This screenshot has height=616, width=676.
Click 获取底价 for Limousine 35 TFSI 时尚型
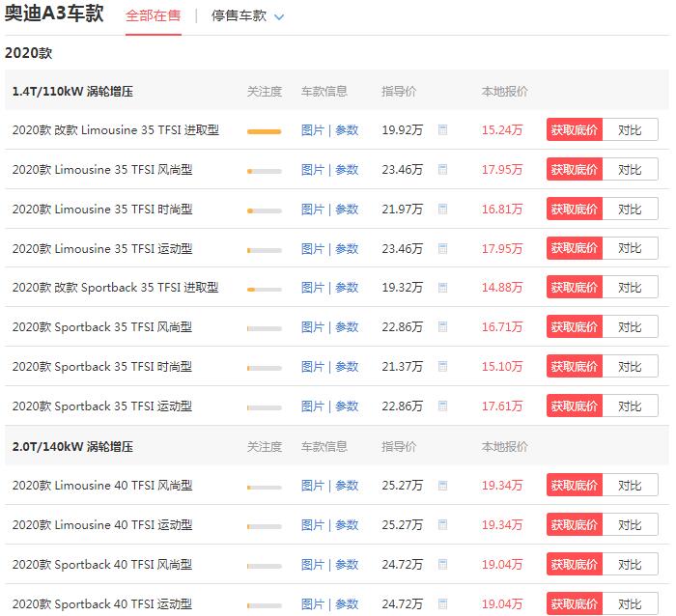click(575, 210)
